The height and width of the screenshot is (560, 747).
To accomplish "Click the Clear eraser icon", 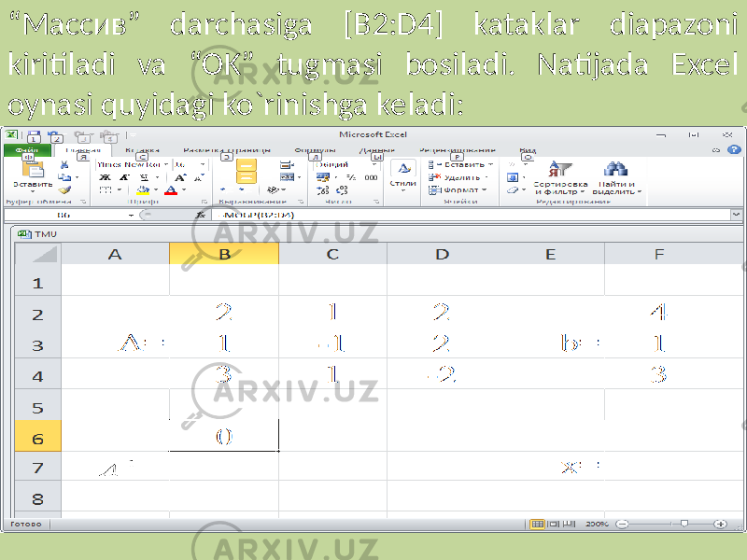I will point(513,190).
